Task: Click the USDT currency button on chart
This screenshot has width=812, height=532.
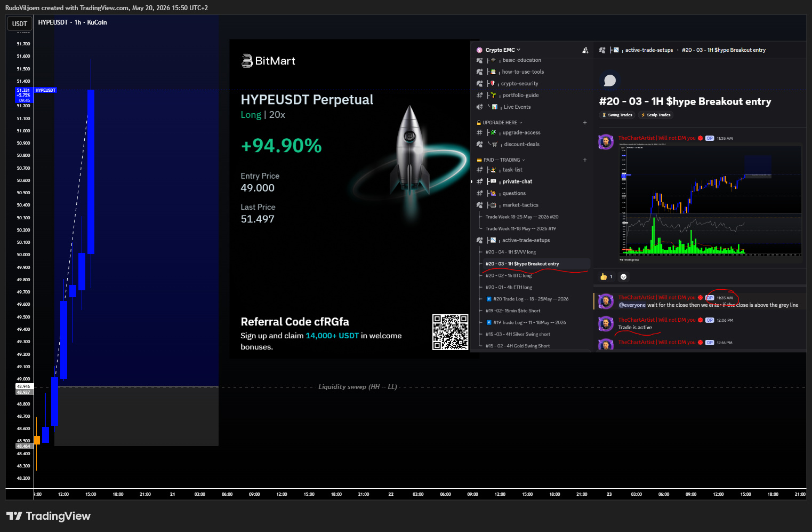Action: pos(20,23)
